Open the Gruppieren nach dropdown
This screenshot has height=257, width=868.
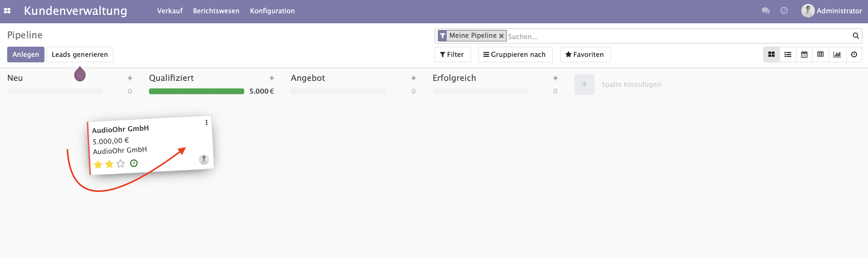click(x=515, y=54)
